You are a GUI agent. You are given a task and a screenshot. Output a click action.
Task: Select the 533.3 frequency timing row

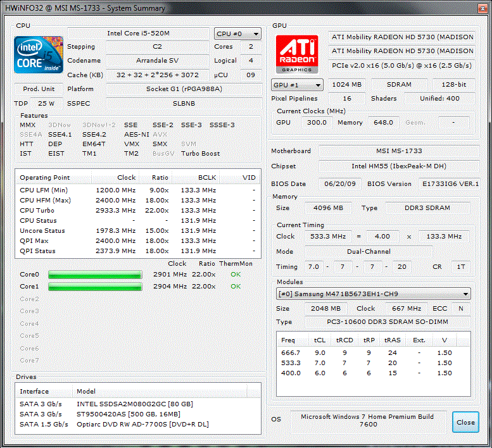(374, 363)
